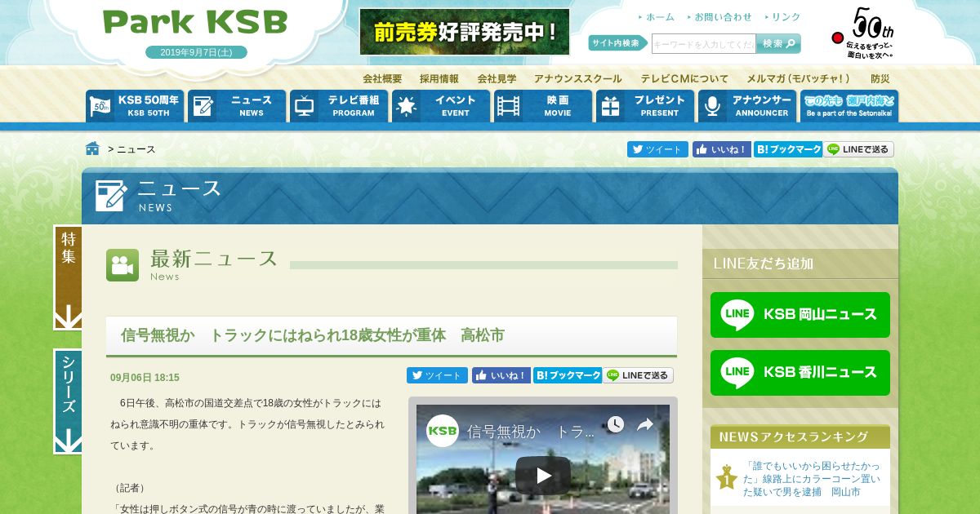Open the リンク top link
Image resolution: width=980 pixels, height=514 pixels.
(x=782, y=17)
